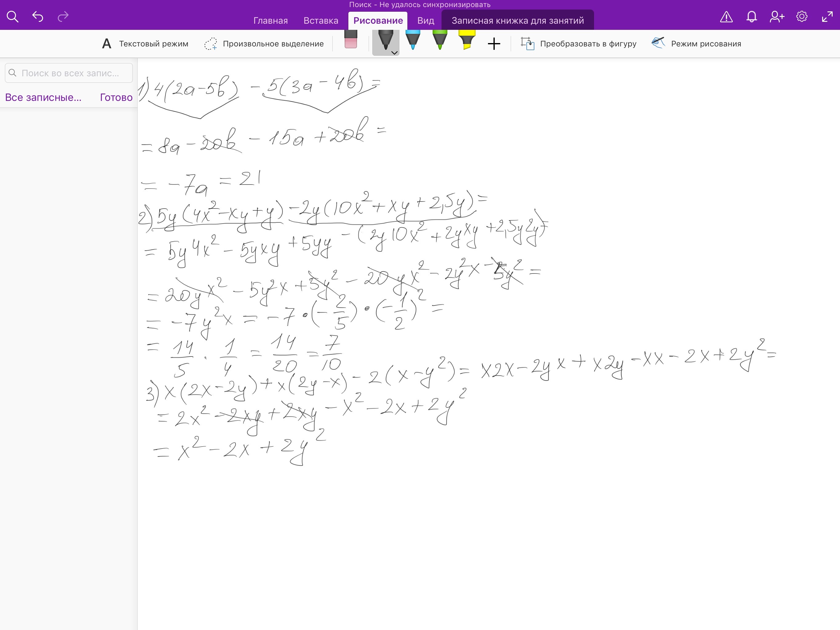The width and height of the screenshot is (840, 630).
Task: Open share with people icon
Action: pyautogui.click(x=777, y=17)
